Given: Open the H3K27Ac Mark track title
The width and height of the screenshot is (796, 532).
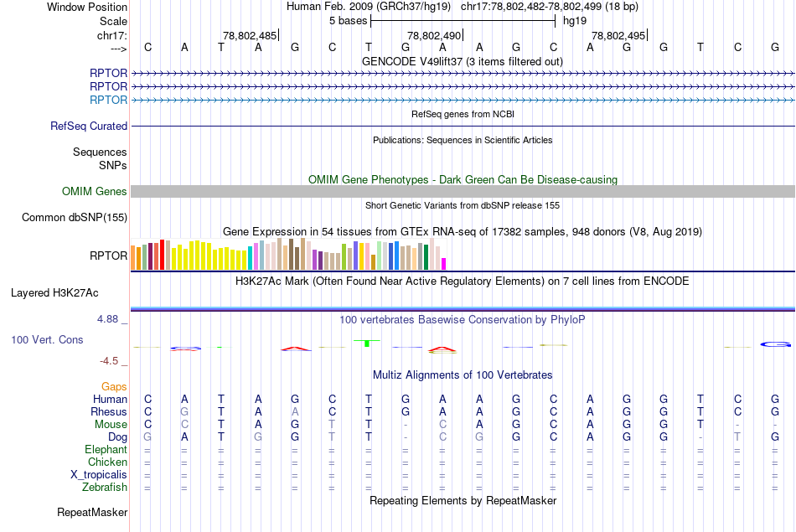Looking at the screenshot, I should 463,281.
